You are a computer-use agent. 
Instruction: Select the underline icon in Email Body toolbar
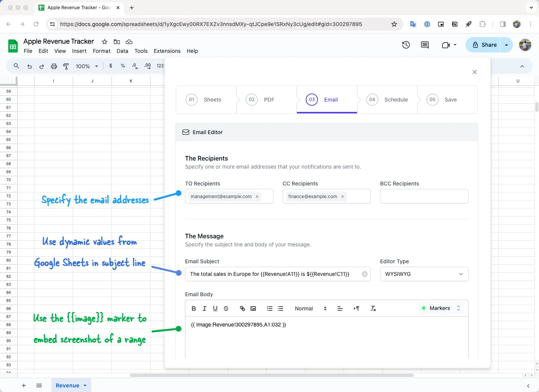pos(215,308)
